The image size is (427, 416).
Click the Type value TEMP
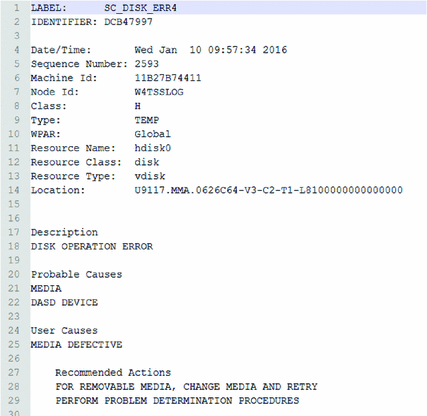coord(147,120)
